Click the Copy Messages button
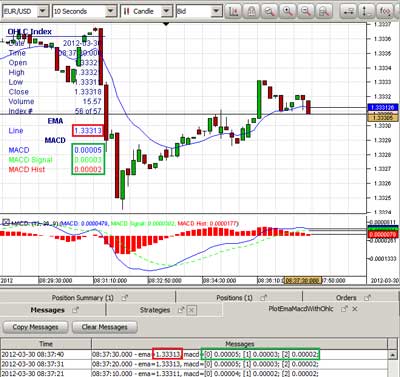 [35, 327]
